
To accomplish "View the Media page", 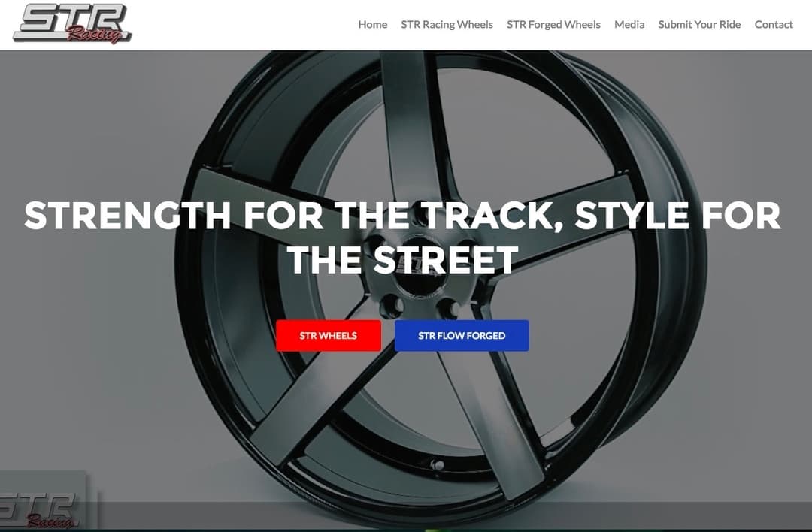I will [629, 24].
